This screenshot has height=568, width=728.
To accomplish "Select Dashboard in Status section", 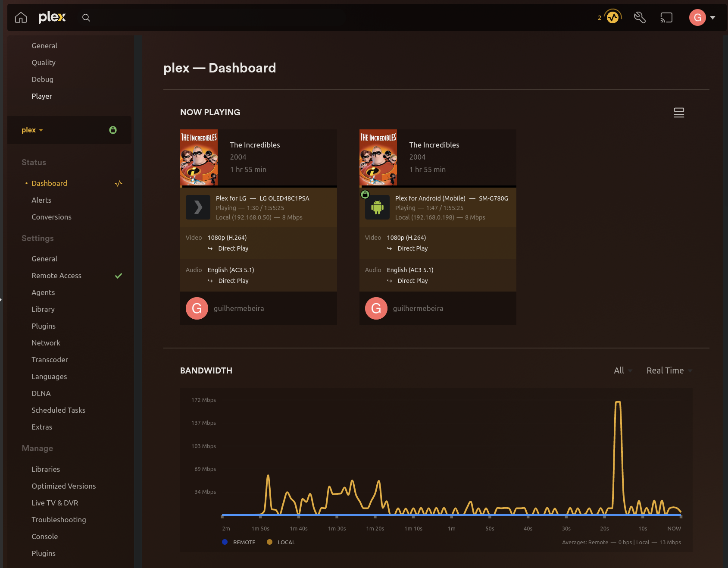I will tap(50, 183).
